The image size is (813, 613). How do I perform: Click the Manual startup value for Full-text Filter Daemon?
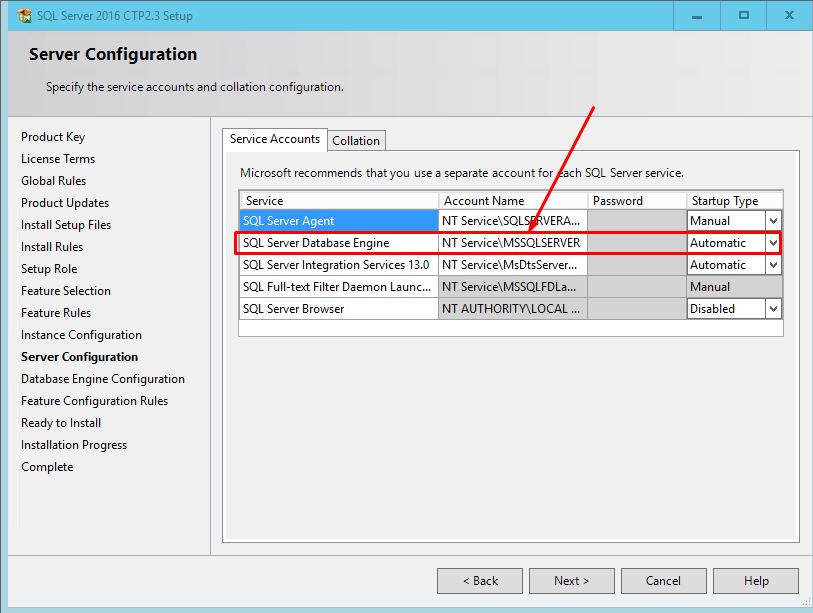(x=735, y=287)
